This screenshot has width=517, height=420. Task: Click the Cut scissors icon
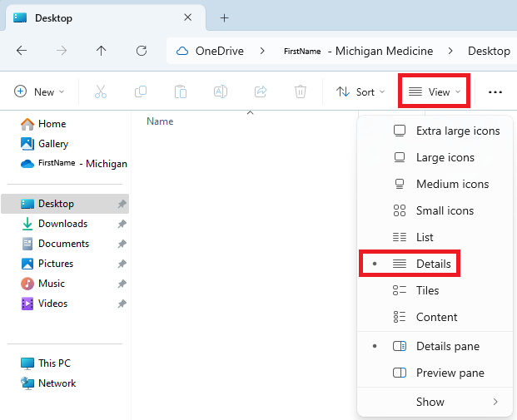click(101, 91)
